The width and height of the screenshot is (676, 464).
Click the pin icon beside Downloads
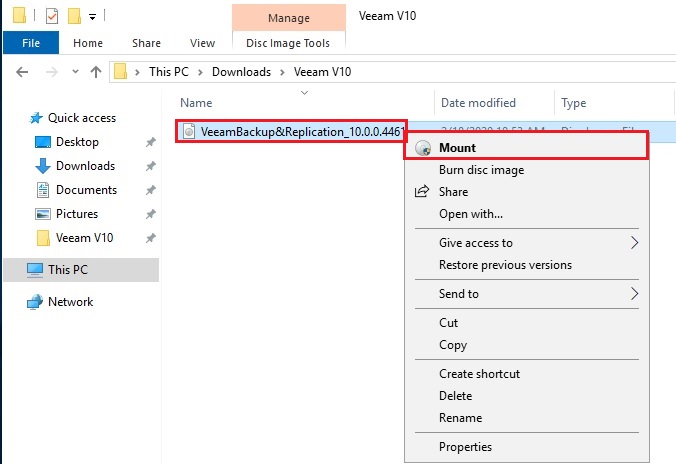click(x=150, y=166)
